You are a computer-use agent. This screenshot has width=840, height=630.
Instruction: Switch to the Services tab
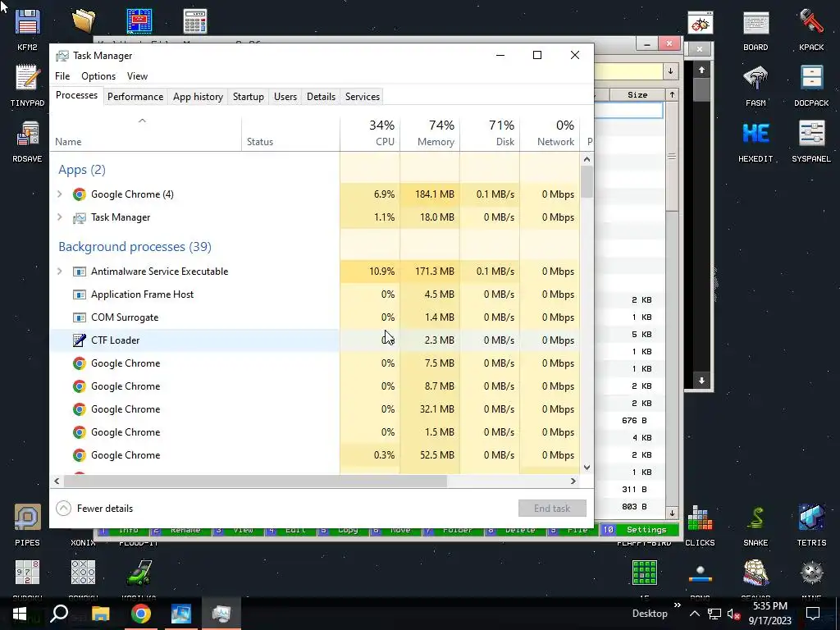coord(362,97)
